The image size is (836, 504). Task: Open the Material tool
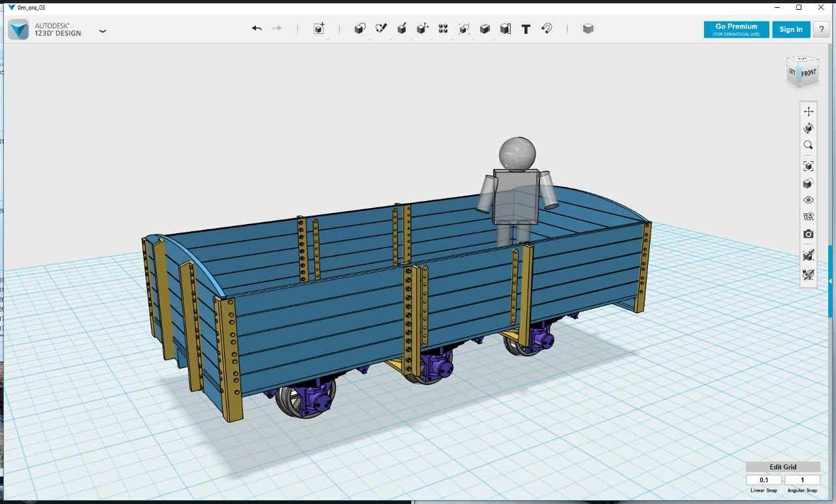click(x=588, y=29)
